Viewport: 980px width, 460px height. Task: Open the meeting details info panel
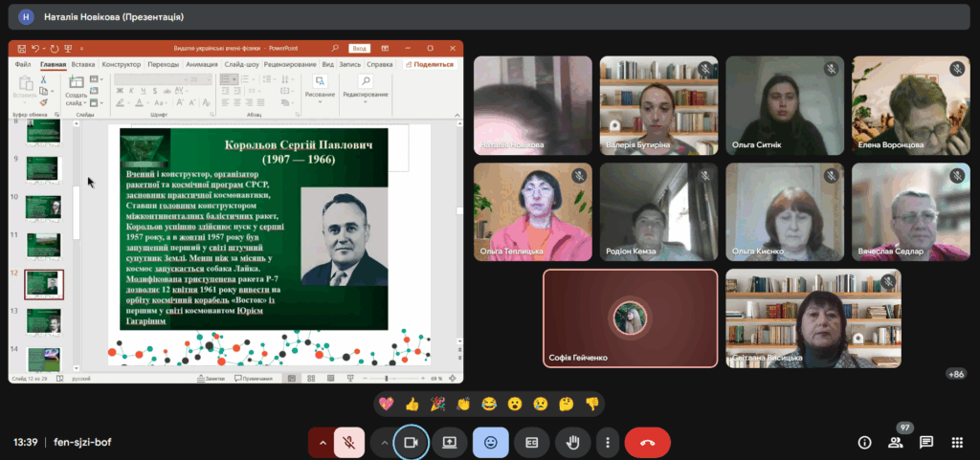coord(864,443)
